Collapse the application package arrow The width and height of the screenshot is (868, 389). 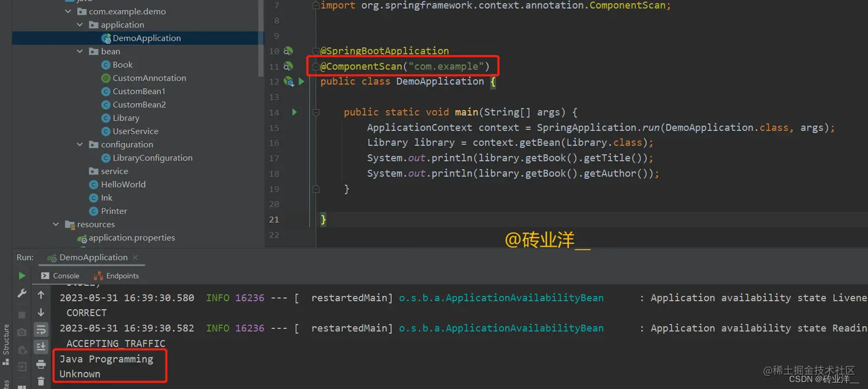coord(80,25)
